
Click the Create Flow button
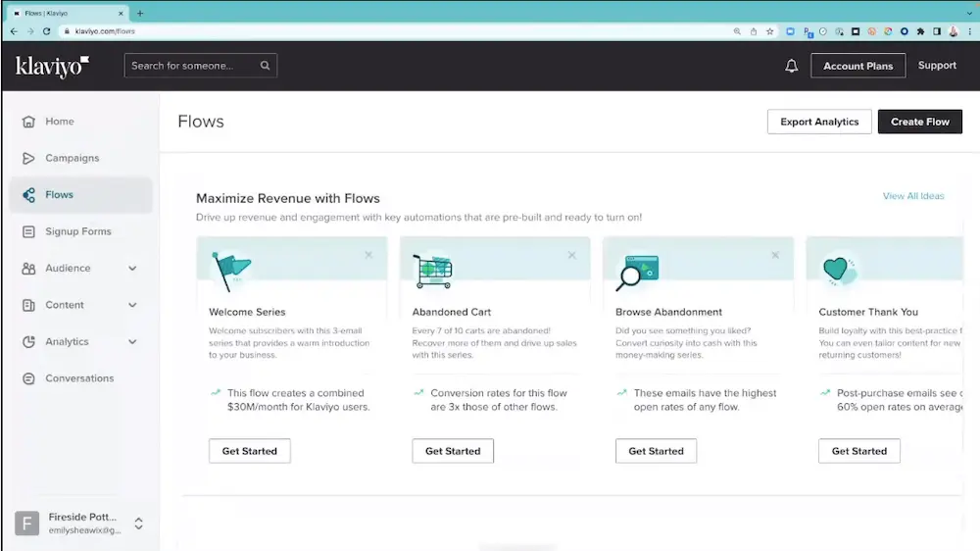click(919, 122)
